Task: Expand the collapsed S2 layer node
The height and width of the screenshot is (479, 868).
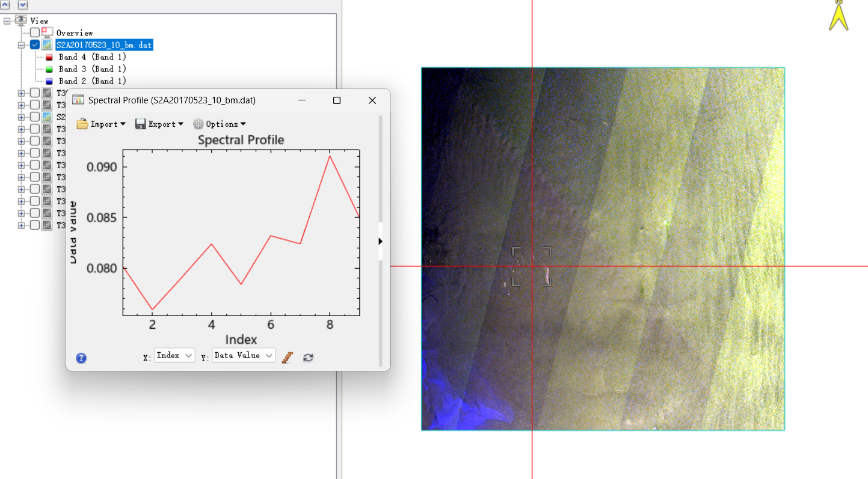Action: 21,117
